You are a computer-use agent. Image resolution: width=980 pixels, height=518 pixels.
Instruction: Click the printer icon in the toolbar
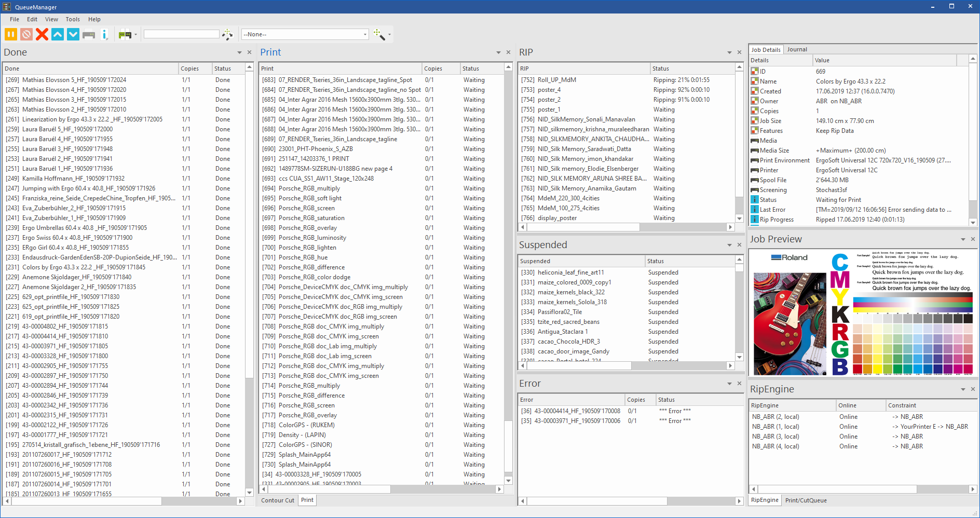[x=88, y=34]
